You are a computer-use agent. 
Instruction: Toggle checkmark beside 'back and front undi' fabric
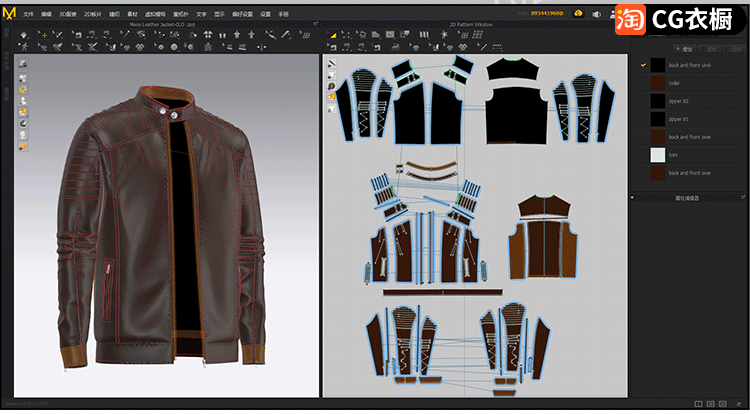coord(643,65)
